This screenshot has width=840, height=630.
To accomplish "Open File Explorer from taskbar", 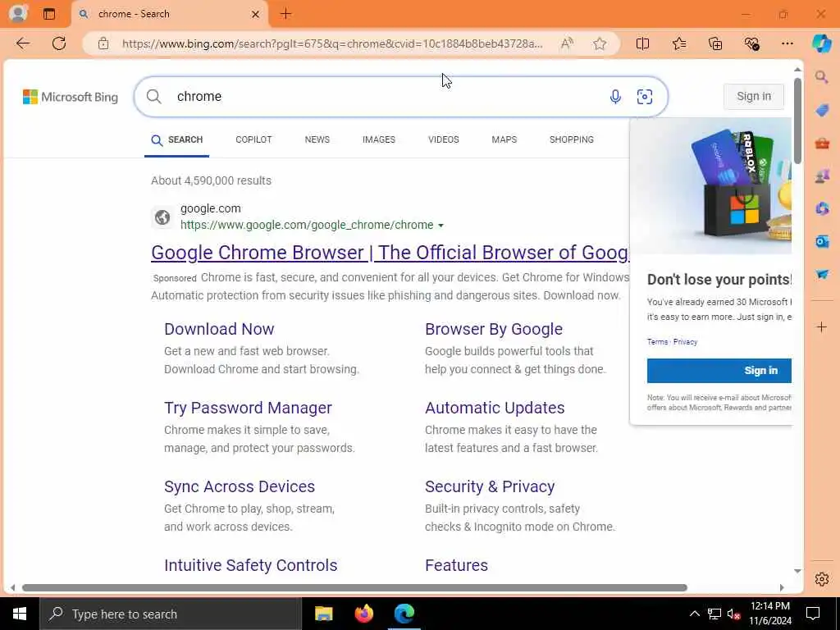I will click(323, 614).
